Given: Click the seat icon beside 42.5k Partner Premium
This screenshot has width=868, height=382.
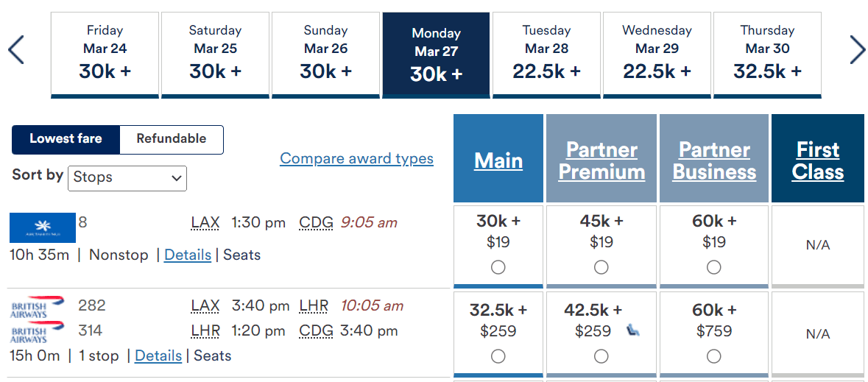Looking at the screenshot, I should [x=632, y=331].
